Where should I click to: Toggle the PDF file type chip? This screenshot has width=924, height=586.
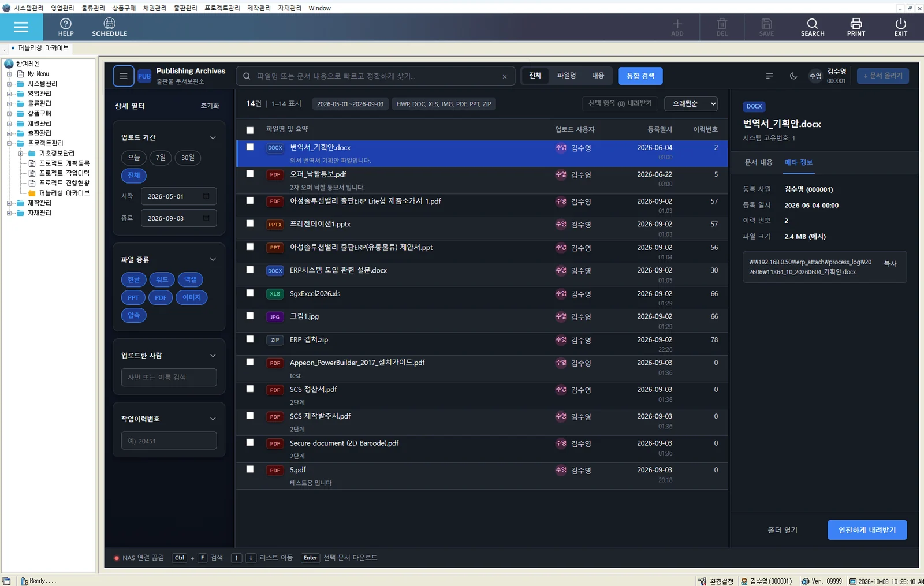161,298
